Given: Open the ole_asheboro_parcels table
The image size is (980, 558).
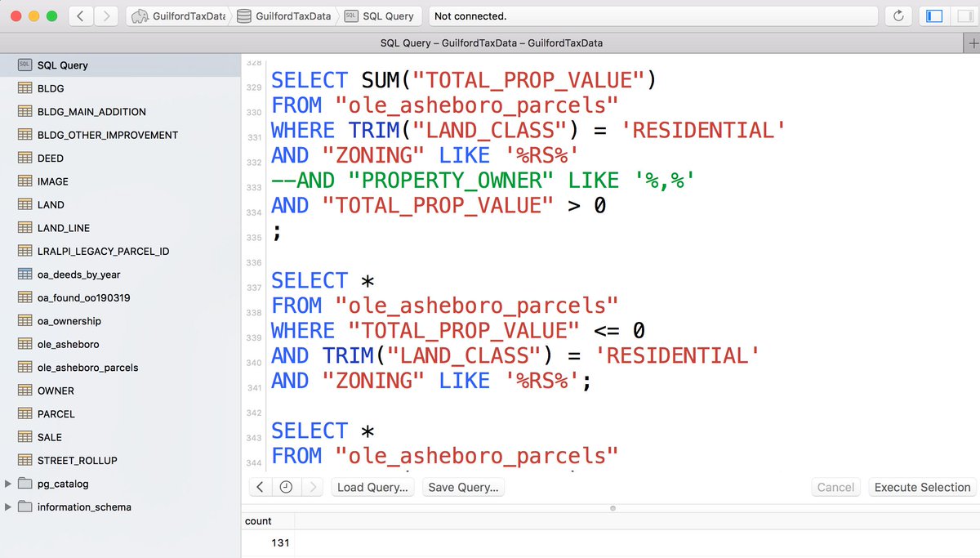Looking at the screenshot, I should coord(120,368).
